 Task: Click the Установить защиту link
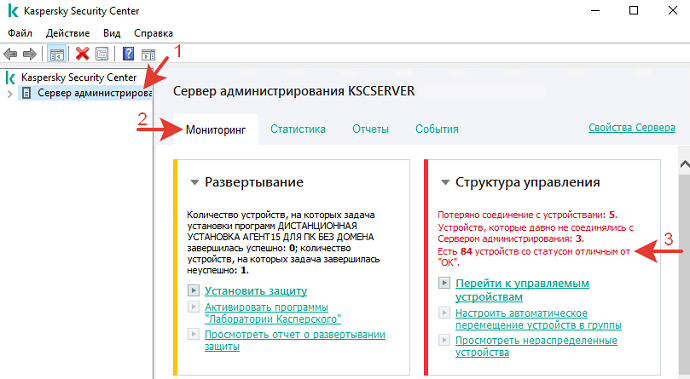click(x=256, y=291)
